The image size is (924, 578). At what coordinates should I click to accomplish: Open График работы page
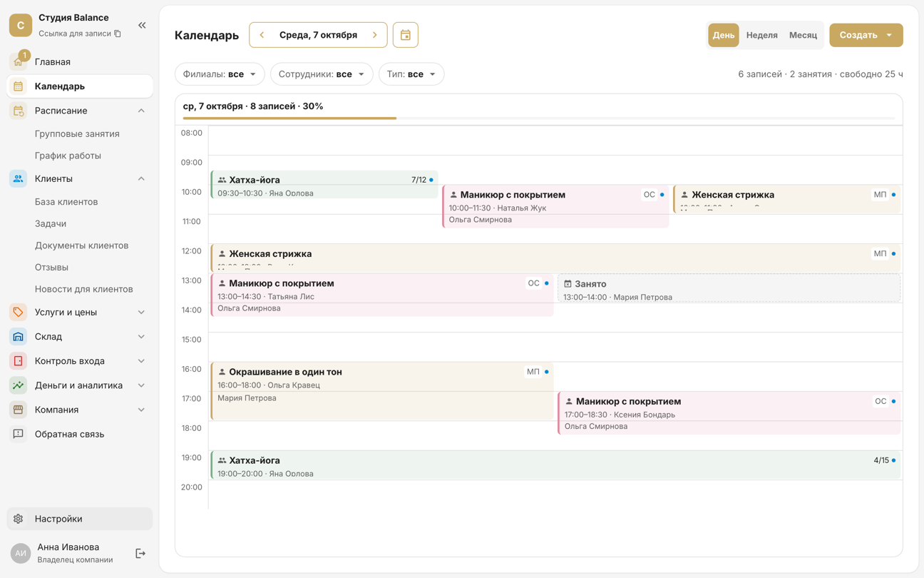pos(68,156)
